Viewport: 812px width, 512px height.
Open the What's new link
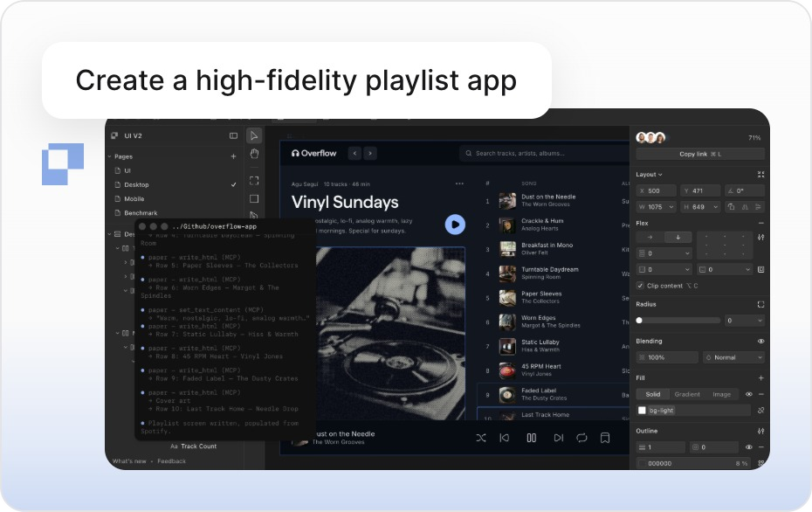[x=129, y=460]
